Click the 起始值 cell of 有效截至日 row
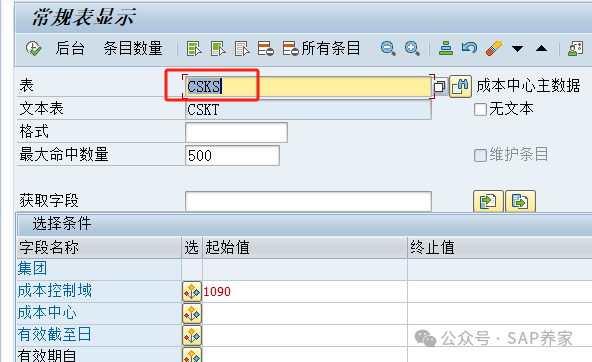 click(305, 336)
